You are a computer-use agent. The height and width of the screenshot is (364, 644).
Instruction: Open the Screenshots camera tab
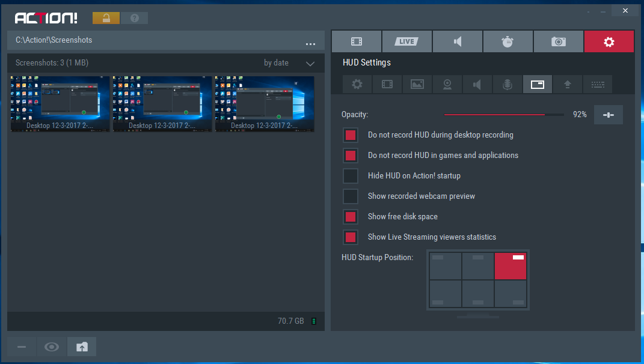click(559, 41)
